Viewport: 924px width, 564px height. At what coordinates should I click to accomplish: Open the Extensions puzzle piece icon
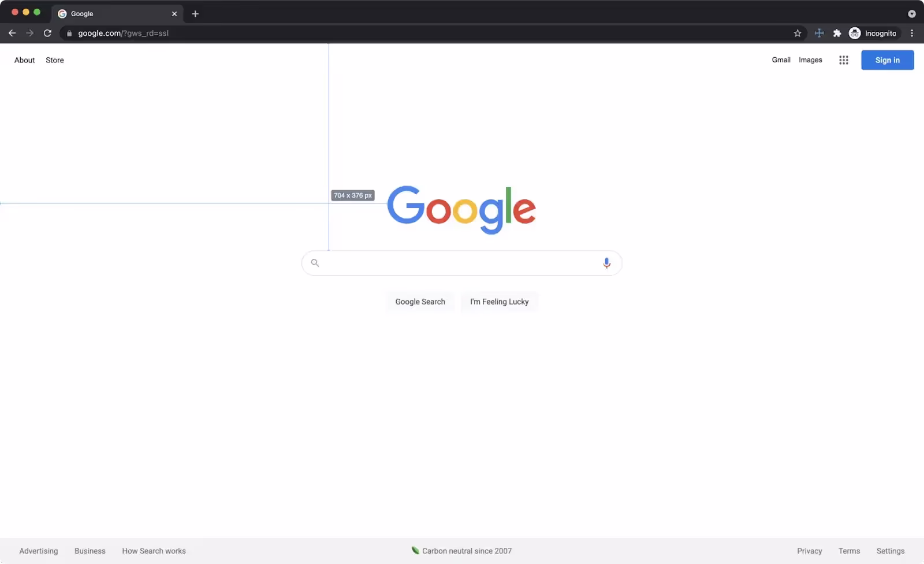point(837,34)
